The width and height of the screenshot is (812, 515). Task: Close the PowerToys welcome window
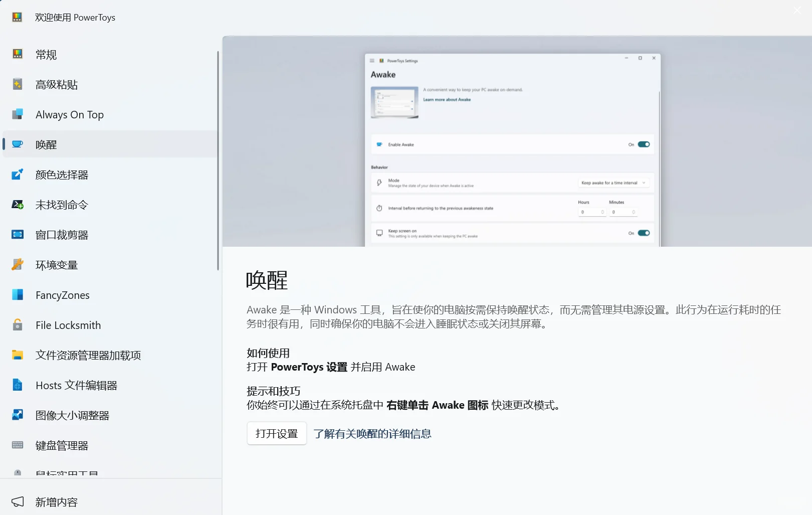pos(797,11)
